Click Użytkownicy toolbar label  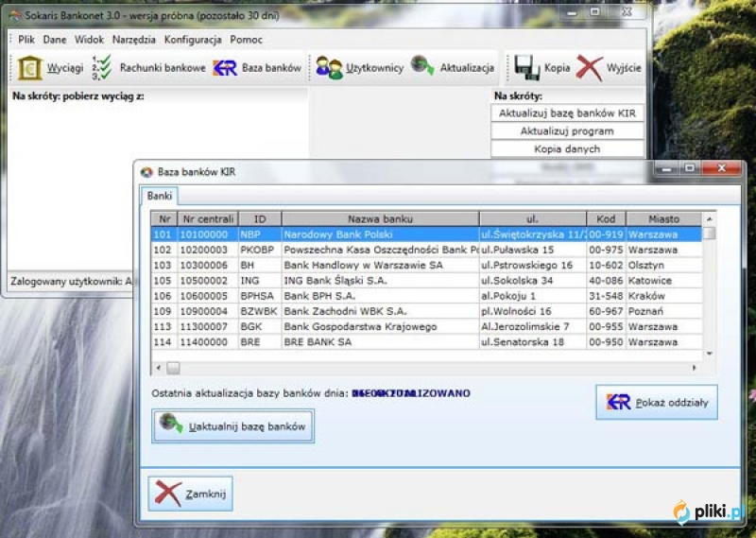374,68
